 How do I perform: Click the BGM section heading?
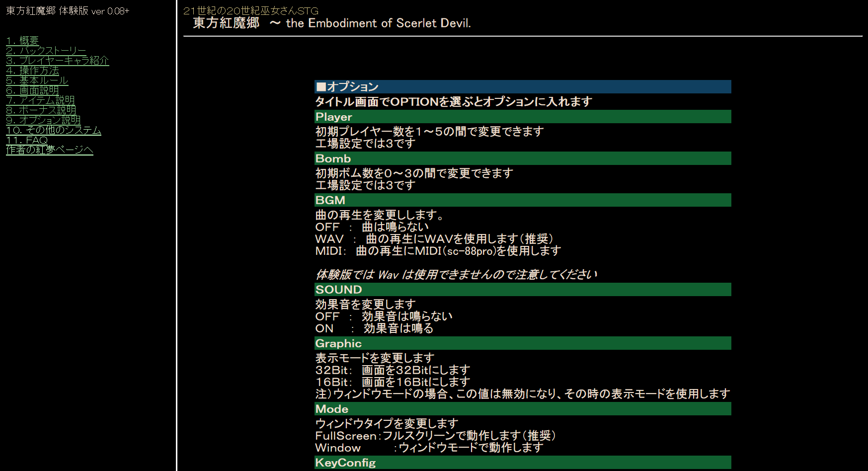523,200
